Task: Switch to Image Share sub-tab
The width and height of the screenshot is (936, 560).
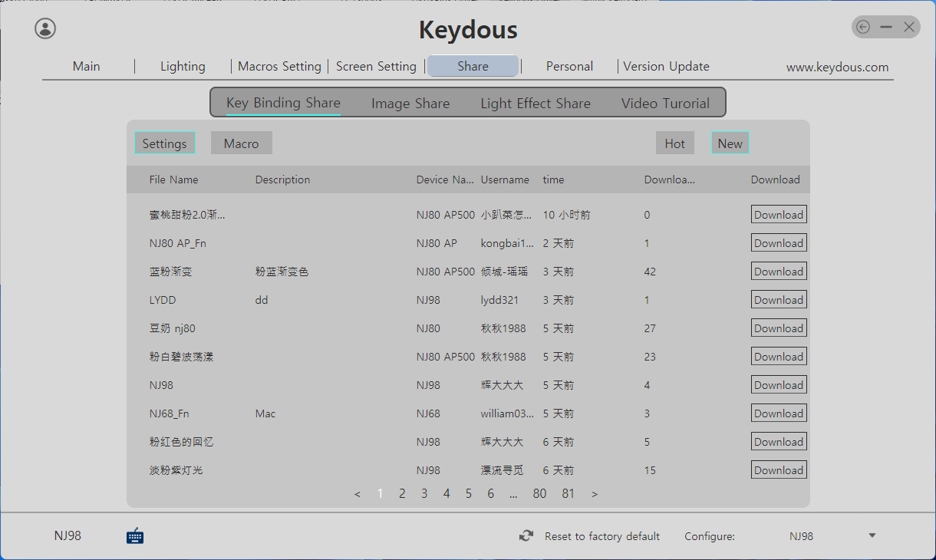Action: [410, 103]
